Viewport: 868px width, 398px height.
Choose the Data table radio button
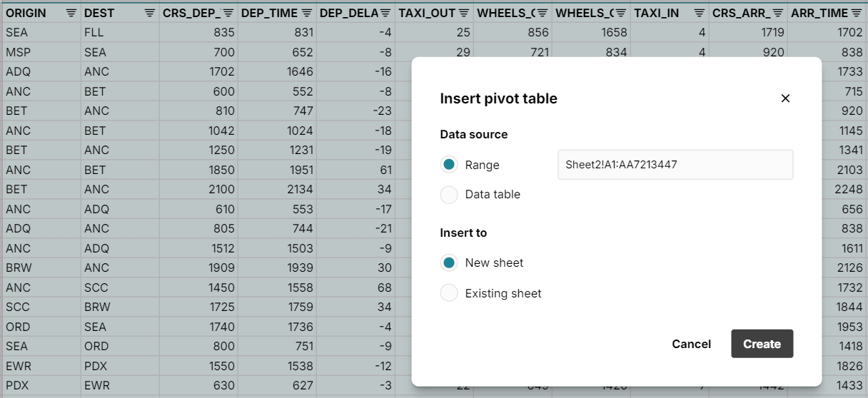[x=449, y=195]
